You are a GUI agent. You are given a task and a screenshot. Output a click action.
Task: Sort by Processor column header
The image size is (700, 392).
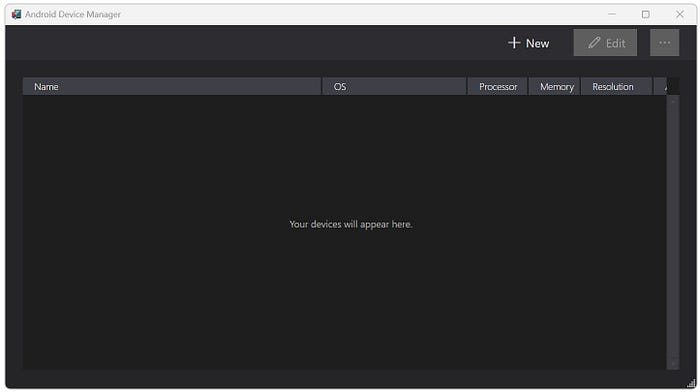[x=497, y=87]
